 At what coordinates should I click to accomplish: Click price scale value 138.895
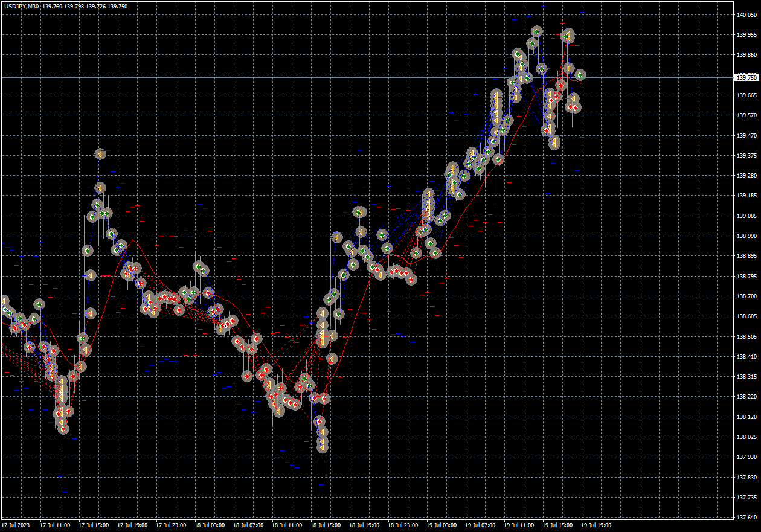pyautogui.click(x=747, y=256)
